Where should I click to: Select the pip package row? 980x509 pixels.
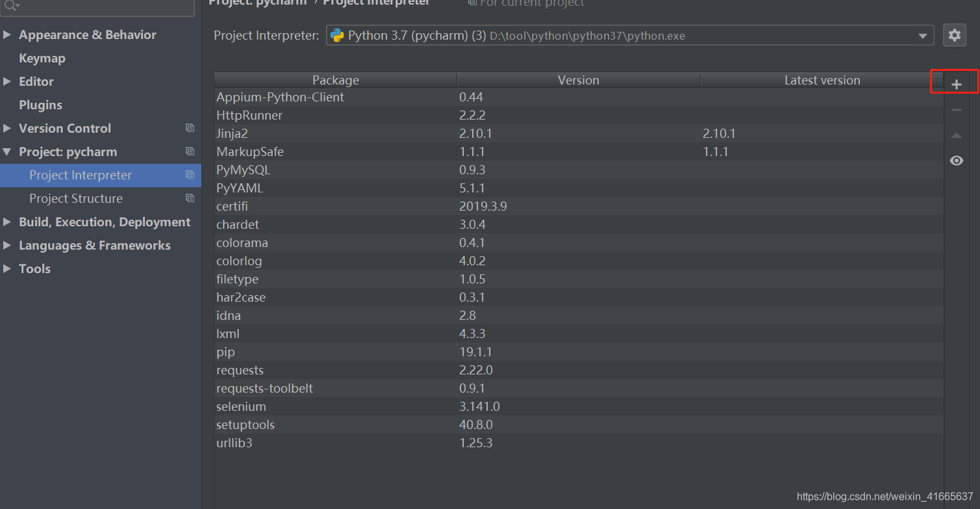(x=579, y=352)
